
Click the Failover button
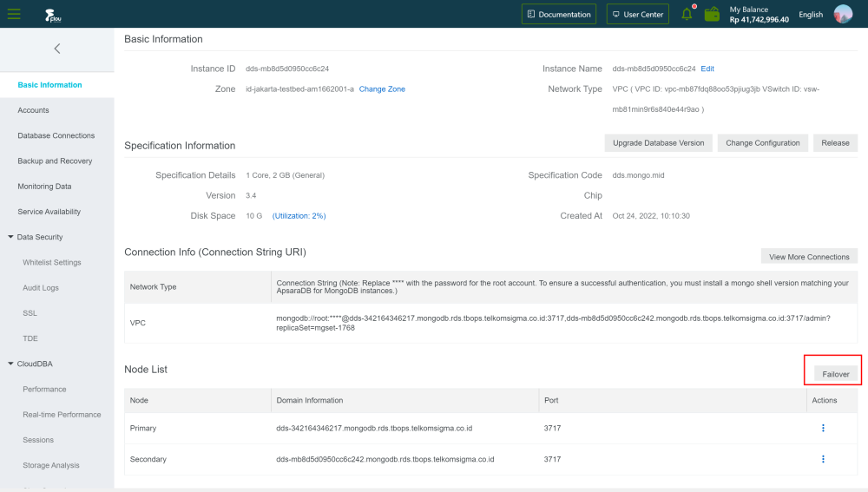(836, 374)
